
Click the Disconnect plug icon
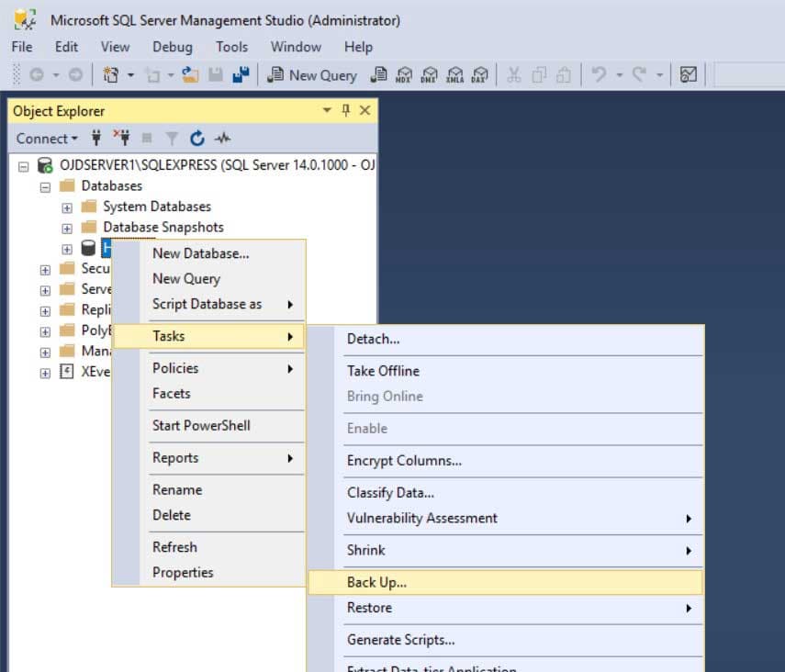coord(121,138)
